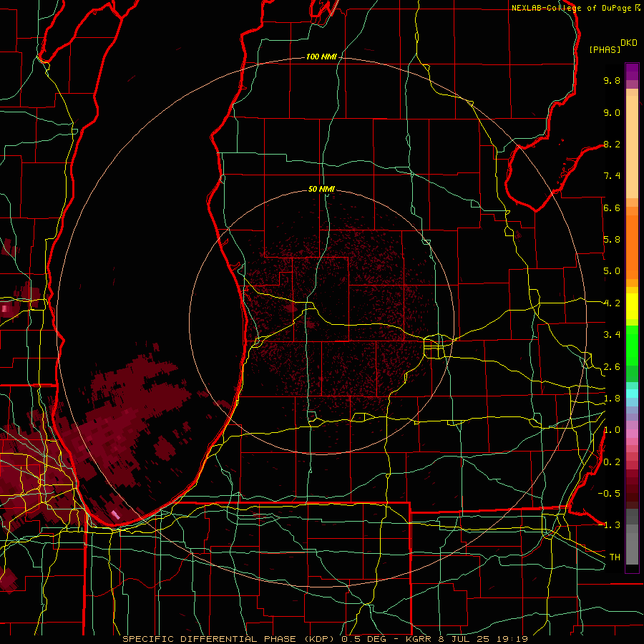This screenshot has width=644, height=644.
Task: Click the 3.4 scale label
Action: pos(612,335)
